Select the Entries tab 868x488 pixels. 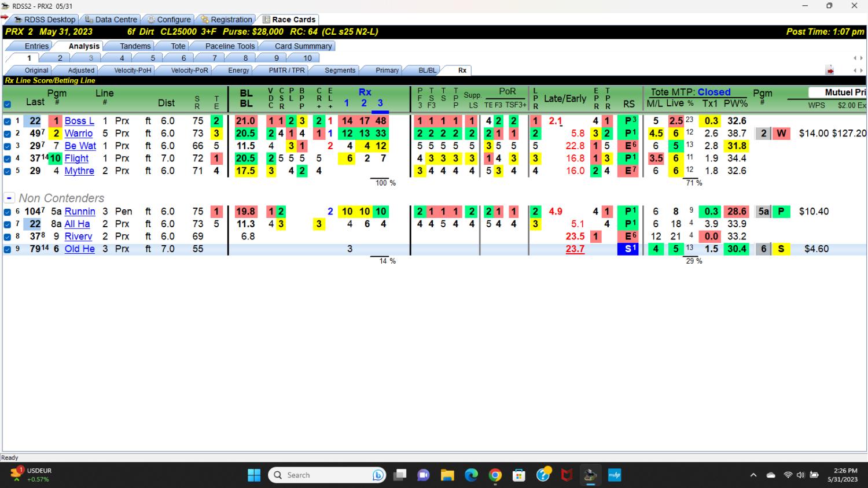(x=36, y=46)
